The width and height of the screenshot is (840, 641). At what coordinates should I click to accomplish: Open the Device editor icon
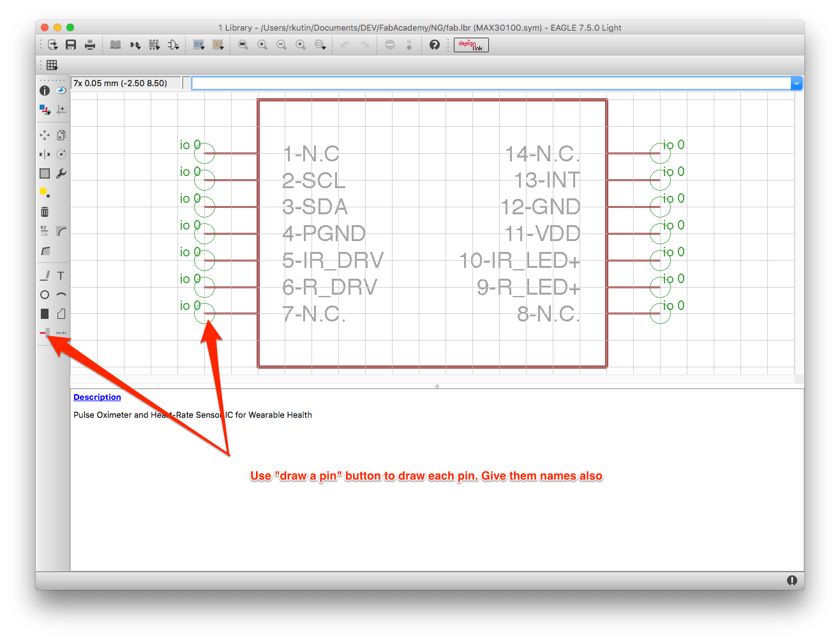[x=135, y=45]
